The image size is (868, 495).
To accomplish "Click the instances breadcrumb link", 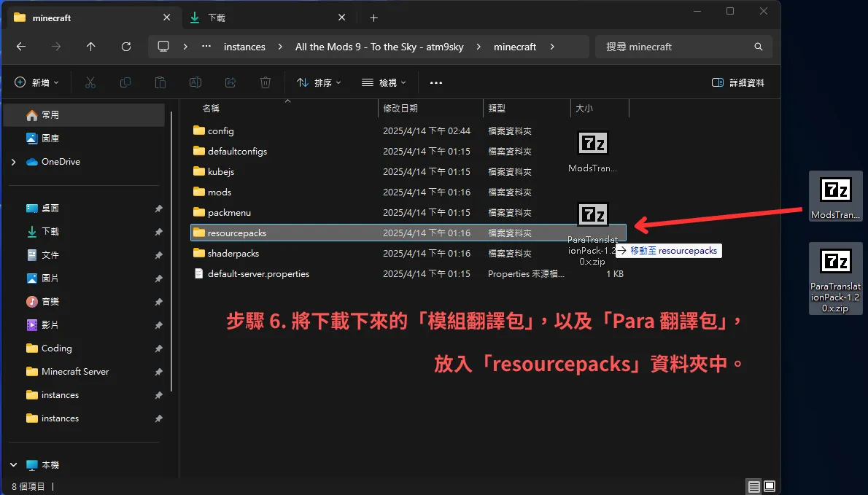I will point(244,47).
